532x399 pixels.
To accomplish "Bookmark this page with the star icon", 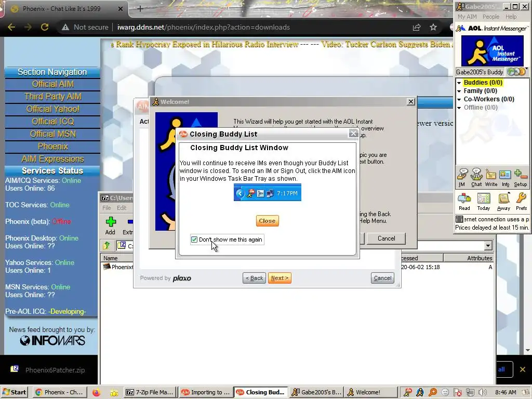I will pos(433,27).
